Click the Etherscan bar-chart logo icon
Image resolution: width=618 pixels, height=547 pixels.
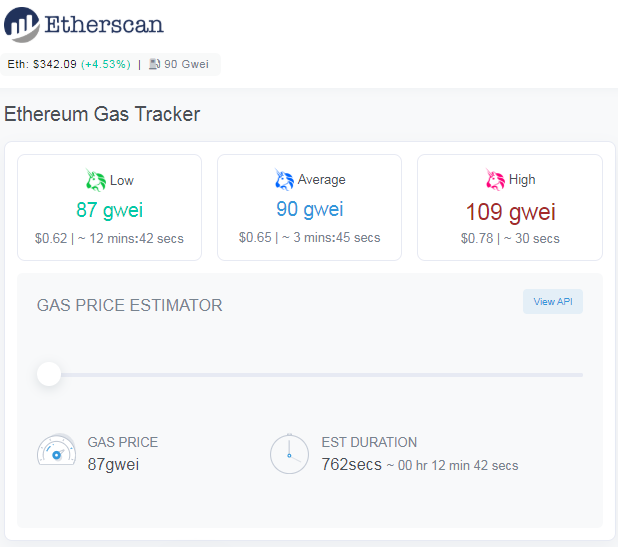22,25
